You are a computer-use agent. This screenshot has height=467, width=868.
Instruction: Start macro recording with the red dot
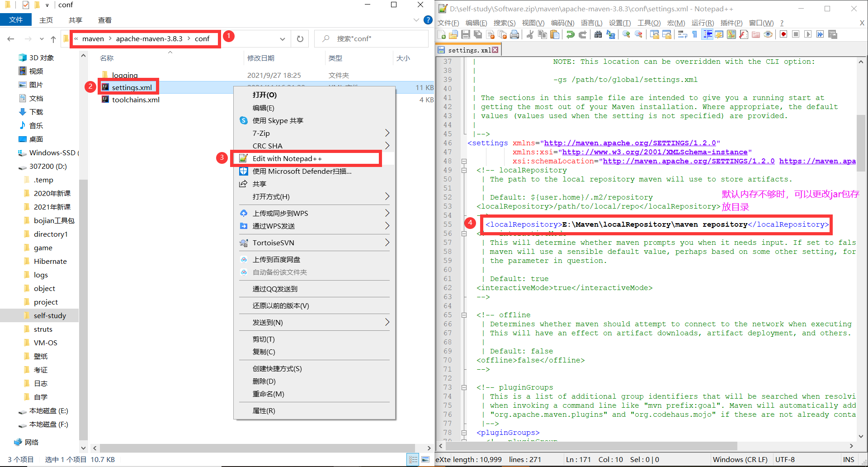tap(783, 35)
